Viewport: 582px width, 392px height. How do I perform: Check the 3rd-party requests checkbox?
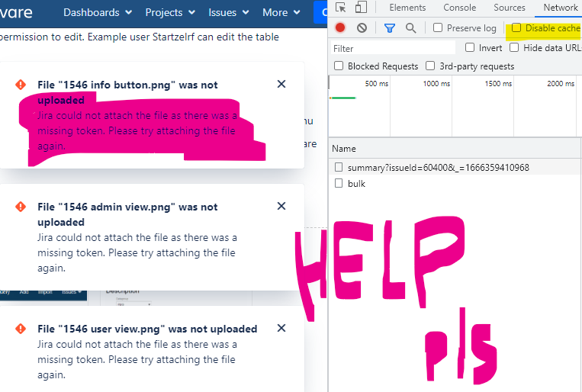tap(430, 66)
